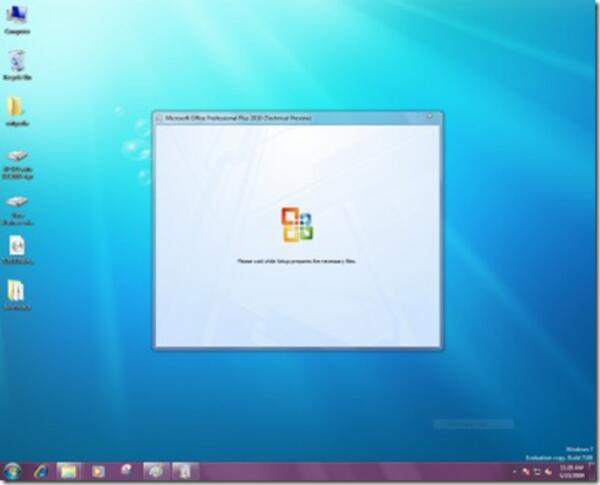Select the bottom zipped folder desktop icon

coord(16,291)
